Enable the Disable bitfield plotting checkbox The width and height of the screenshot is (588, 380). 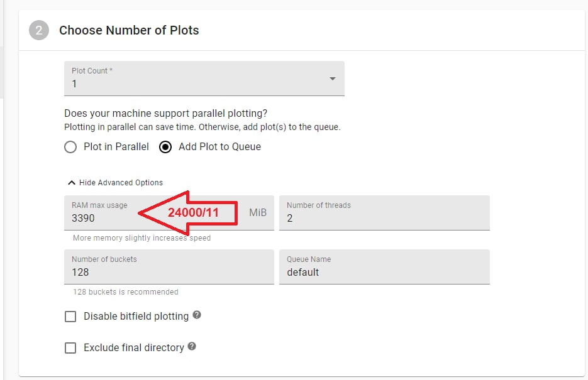pos(70,317)
